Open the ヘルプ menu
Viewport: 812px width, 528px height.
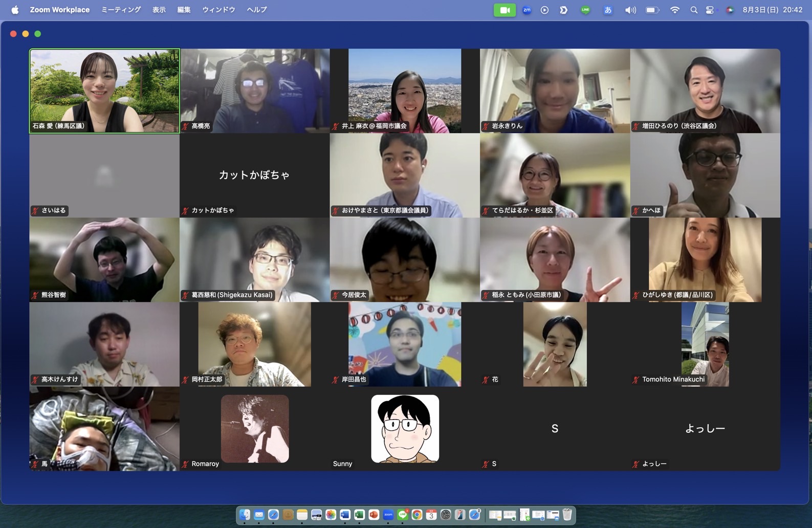coord(256,10)
